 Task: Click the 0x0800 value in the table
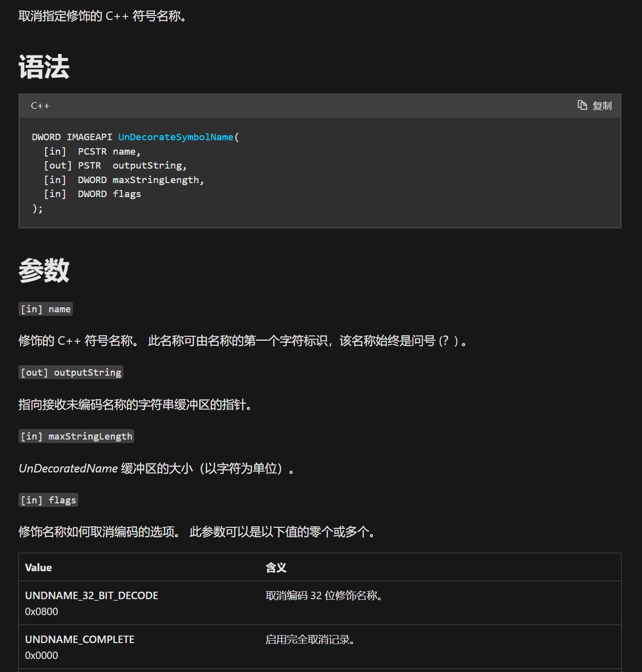tap(41, 612)
